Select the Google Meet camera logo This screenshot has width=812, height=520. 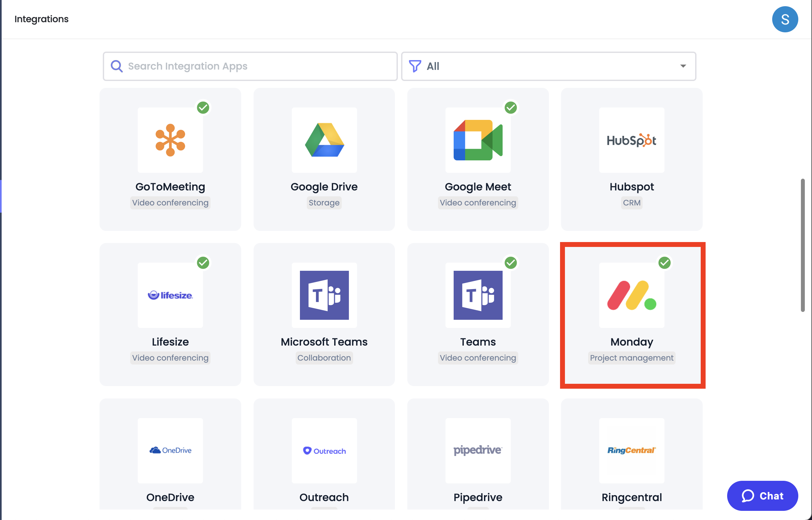point(478,140)
